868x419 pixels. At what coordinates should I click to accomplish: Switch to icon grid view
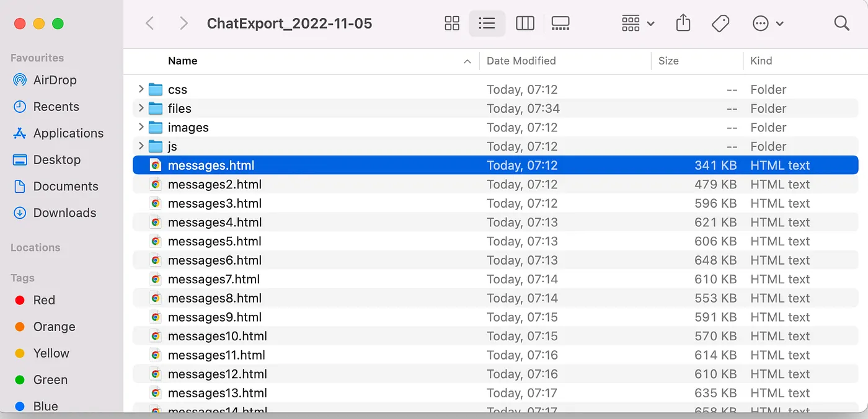click(452, 24)
